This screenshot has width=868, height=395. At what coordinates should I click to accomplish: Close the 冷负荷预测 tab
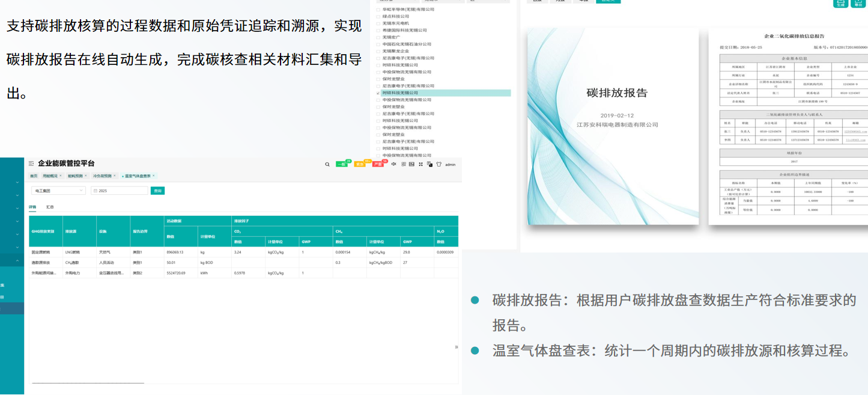pyautogui.click(x=115, y=176)
